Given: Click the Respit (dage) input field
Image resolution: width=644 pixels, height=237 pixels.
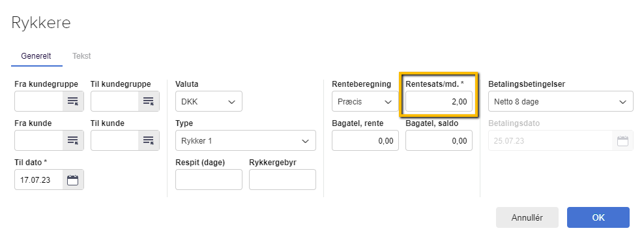Looking at the screenshot, I should 209,180.
